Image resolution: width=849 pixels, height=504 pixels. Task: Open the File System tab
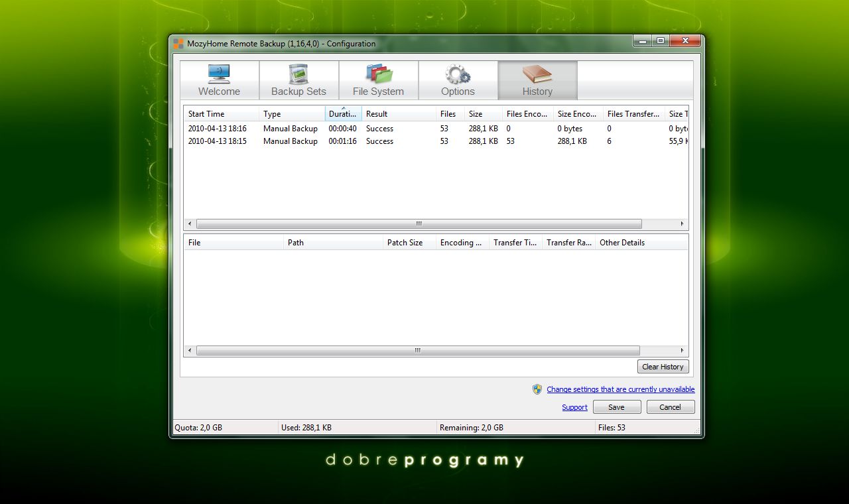pos(379,80)
